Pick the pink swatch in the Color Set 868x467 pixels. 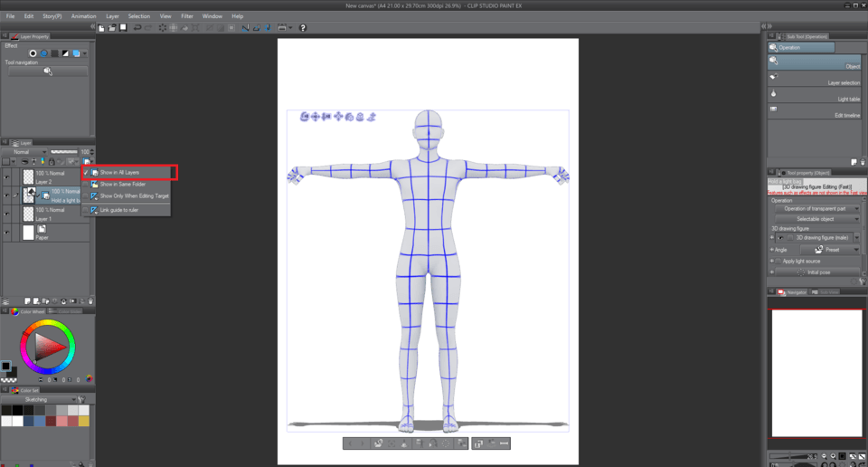point(62,422)
